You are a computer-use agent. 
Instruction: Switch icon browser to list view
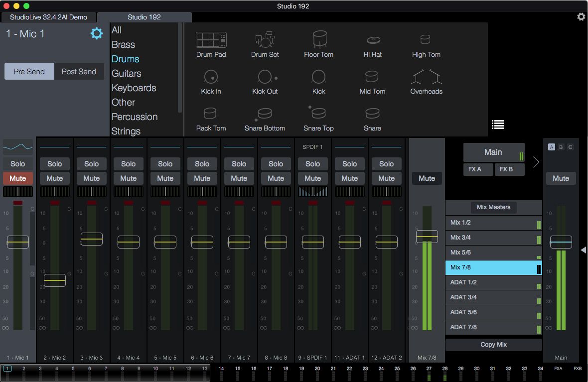click(x=498, y=125)
